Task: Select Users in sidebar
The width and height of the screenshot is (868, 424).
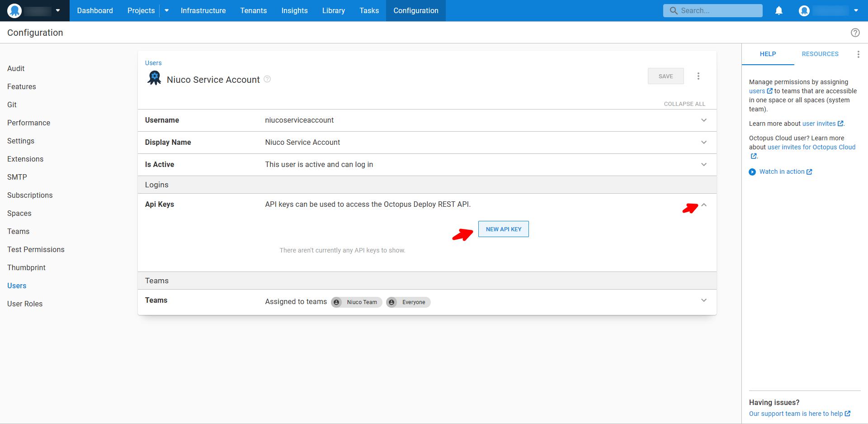Action: click(x=17, y=286)
